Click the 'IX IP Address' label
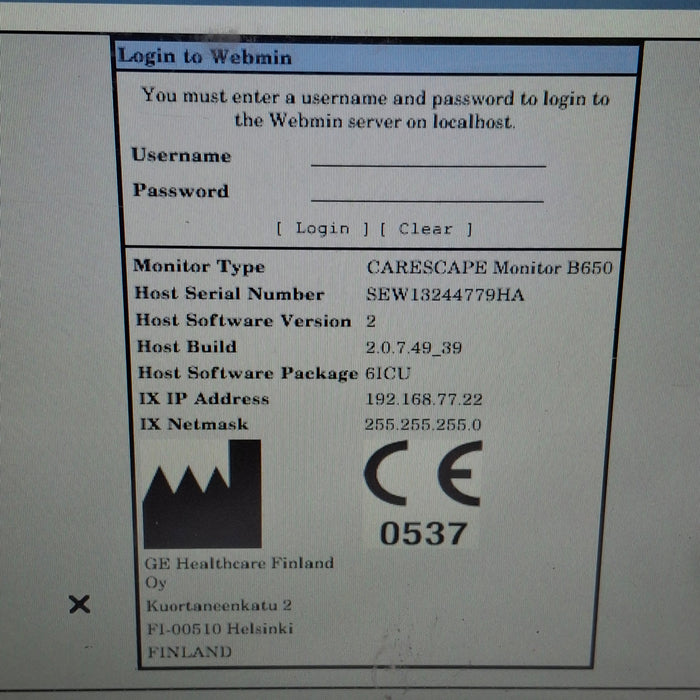700x700 pixels. pyautogui.click(x=204, y=398)
